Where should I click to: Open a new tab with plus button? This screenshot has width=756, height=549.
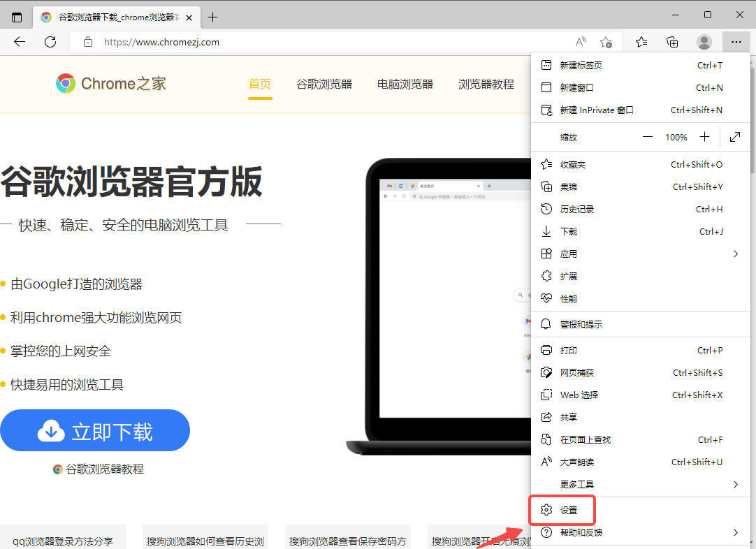(212, 17)
